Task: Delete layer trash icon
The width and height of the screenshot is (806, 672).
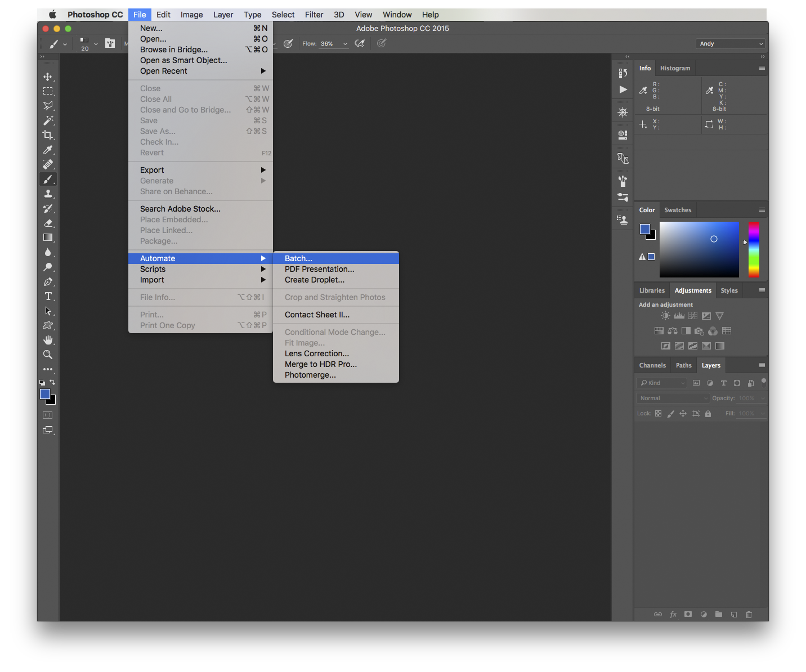Action: [749, 615]
